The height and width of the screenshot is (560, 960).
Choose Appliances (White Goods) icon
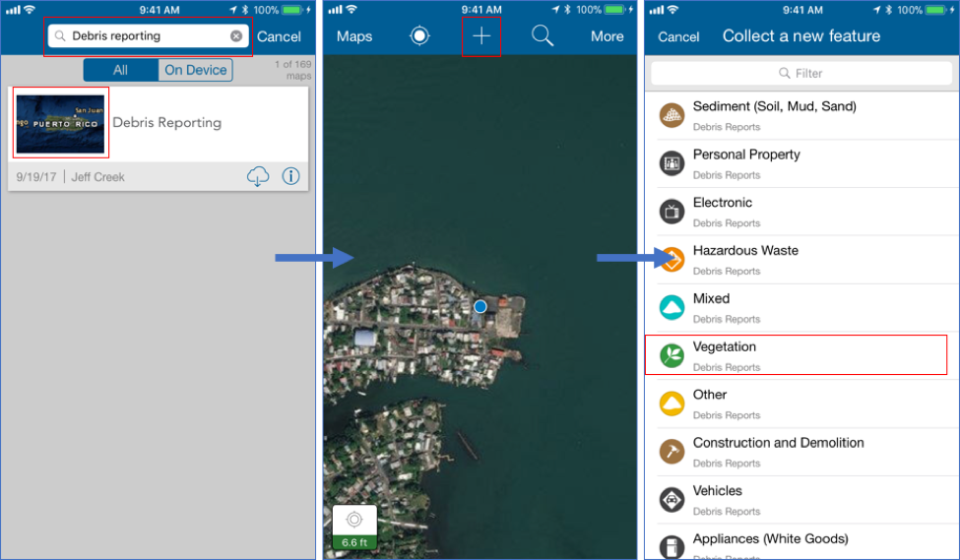pyautogui.click(x=672, y=546)
